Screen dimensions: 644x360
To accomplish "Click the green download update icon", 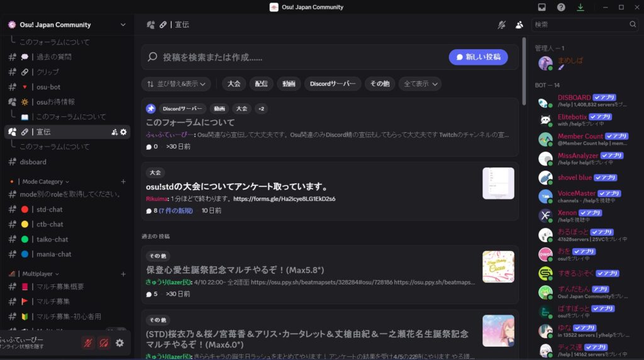I will coord(580,7).
